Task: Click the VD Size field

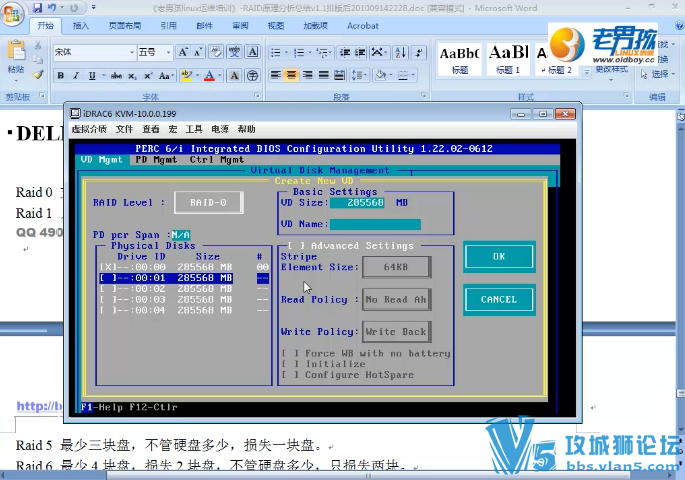Action: coord(357,203)
